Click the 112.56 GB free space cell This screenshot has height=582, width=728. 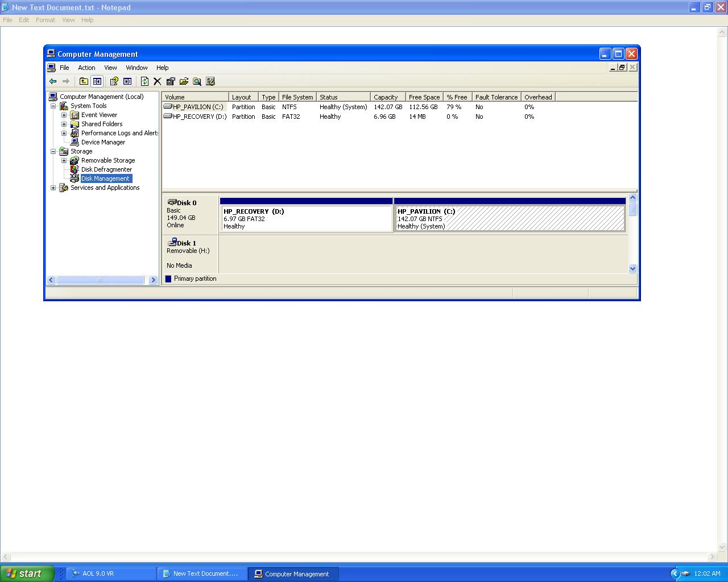423,107
